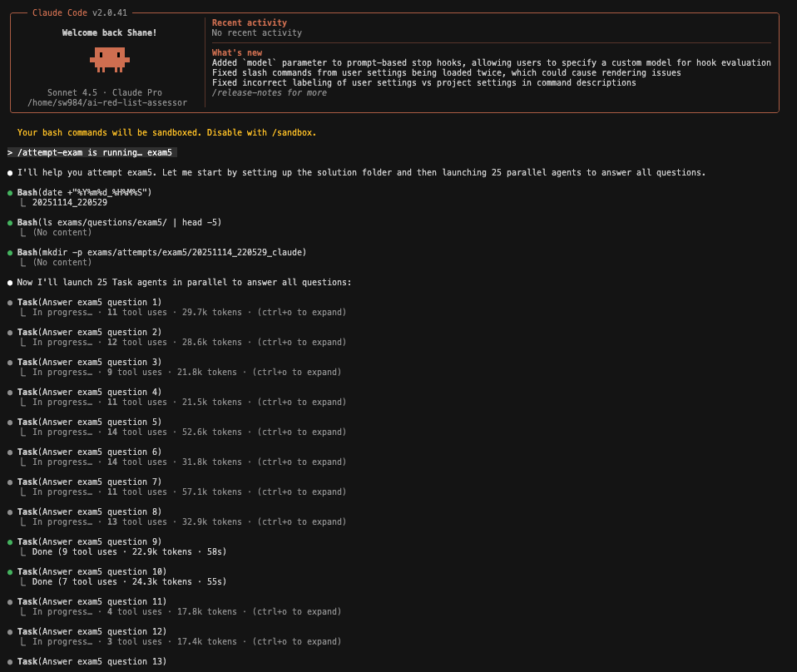The width and height of the screenshot is (797, 672).
Task: Select the "Recent activity" heading
Action: [x=249, y=23]
